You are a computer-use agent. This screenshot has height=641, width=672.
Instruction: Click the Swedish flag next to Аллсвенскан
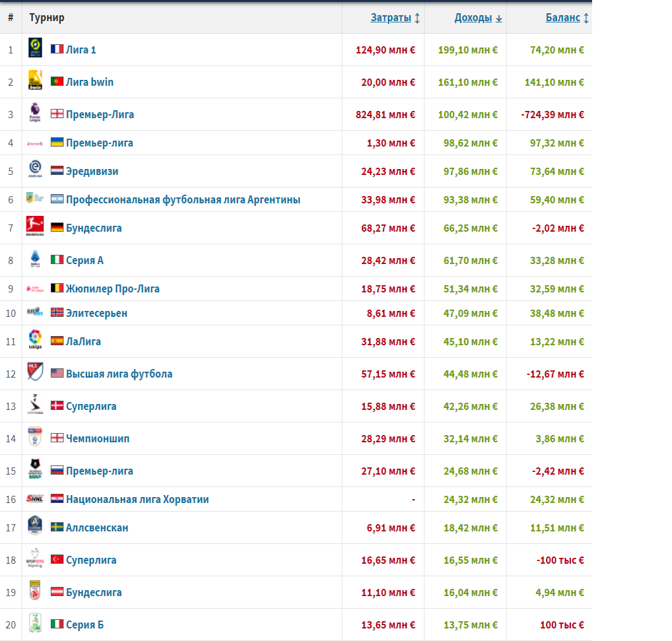(57, 527)
